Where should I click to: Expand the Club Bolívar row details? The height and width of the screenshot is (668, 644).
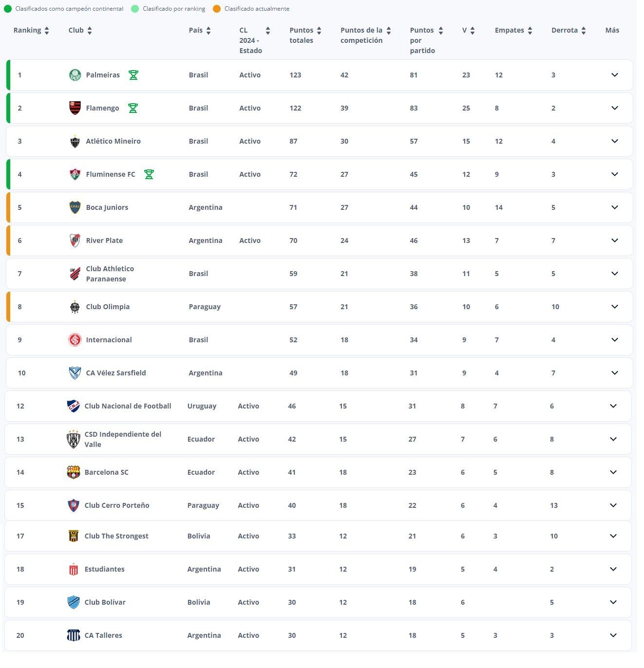click(613, 602)
